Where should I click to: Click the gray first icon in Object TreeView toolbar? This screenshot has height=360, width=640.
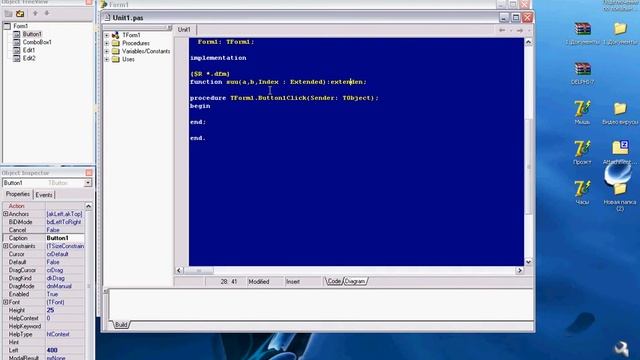[8, 13]
